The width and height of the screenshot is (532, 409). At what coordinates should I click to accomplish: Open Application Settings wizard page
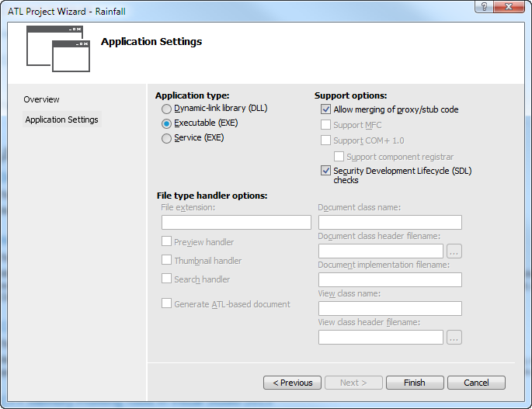pyautogui.click(x=62, y=120)
